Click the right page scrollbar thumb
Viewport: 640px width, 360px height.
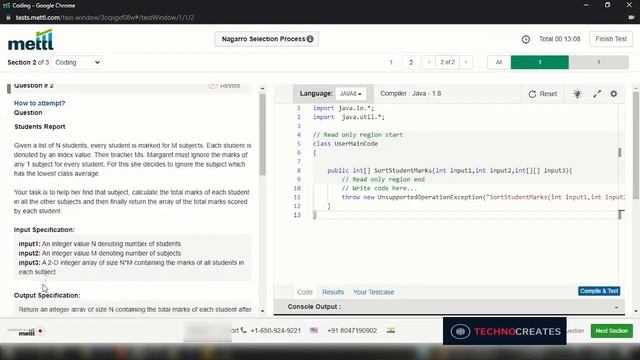pyautogui.click(x=636, y=145)
